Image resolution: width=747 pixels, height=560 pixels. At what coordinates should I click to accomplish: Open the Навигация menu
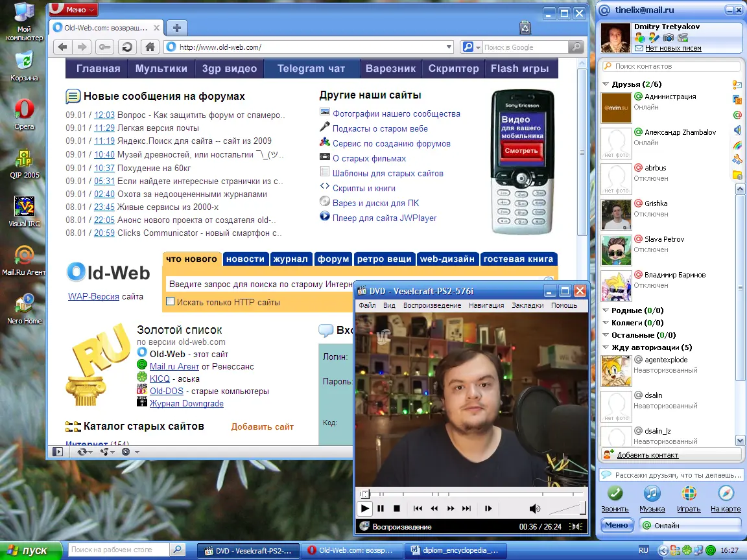(x=486, y=305)
